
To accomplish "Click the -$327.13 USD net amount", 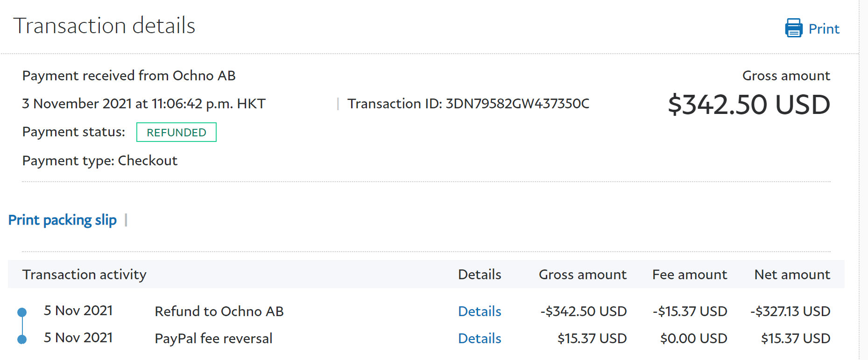I will pyautogui.click(x=790, y=311).
